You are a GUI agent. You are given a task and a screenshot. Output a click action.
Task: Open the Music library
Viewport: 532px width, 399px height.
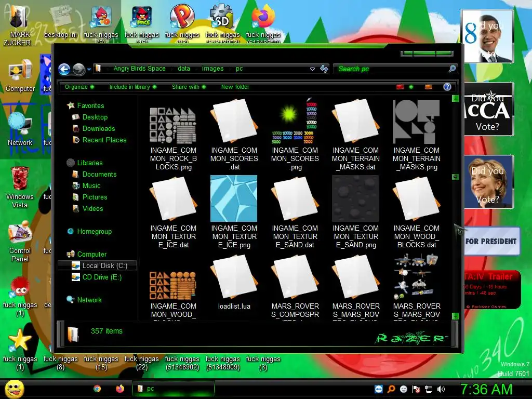click(91, 185)
